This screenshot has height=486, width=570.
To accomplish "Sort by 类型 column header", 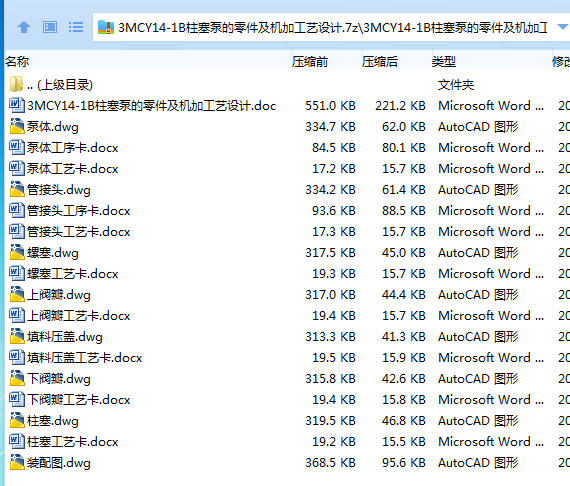I will (443, 61).
